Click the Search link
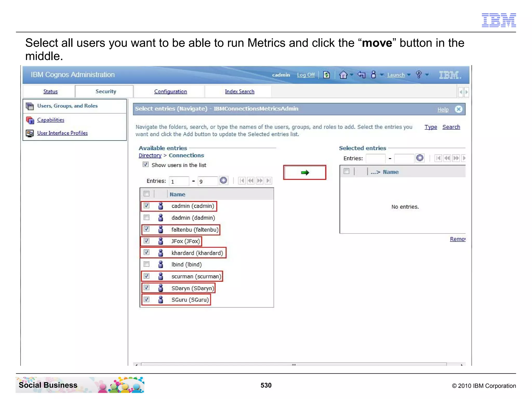Viewport: 532px width, 399px height. click(x=451, y=127)
